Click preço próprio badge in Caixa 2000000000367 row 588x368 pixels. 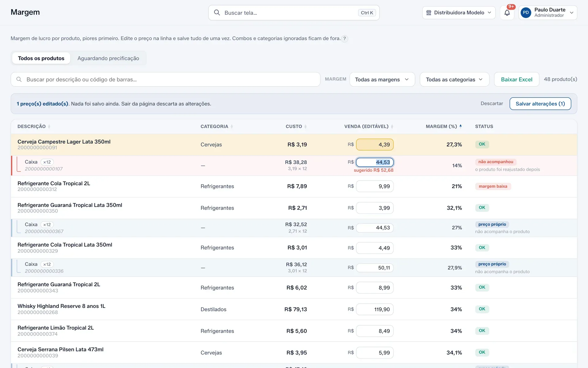tap(492, 224)
